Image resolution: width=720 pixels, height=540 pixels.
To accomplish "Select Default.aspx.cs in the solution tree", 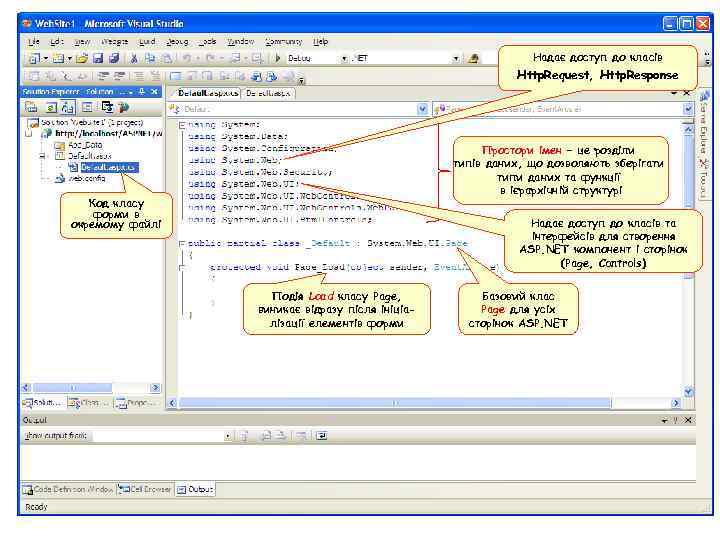I will [x=108, y=168].
